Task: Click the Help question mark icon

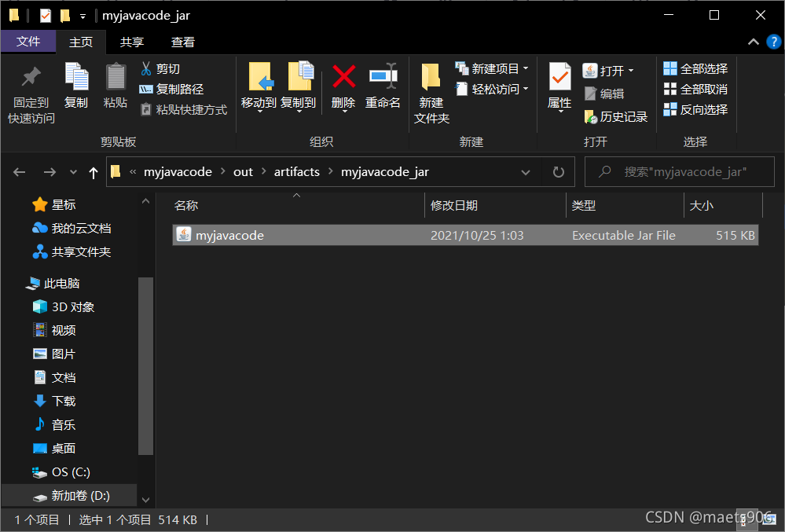Action: tap(774, 42)
